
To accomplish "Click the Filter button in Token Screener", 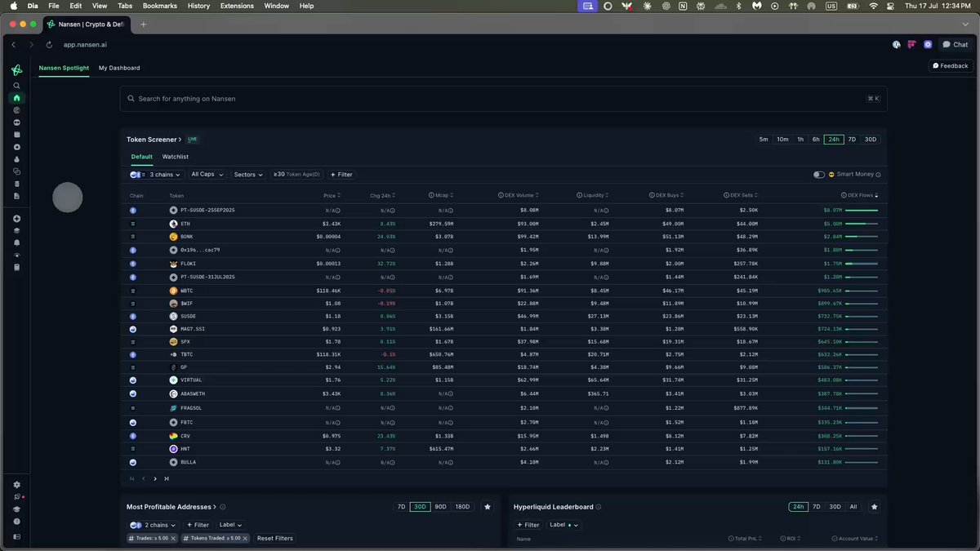I will 341,175.
